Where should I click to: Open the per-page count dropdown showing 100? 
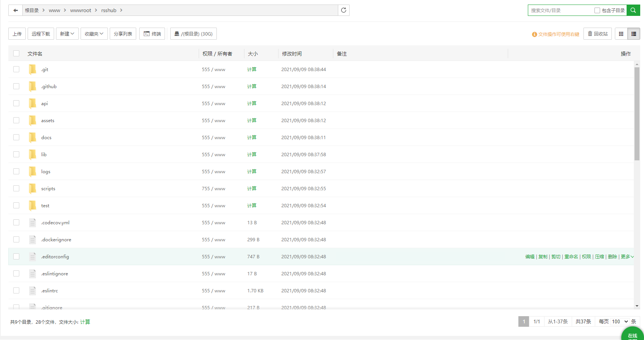tap(620, 321)
